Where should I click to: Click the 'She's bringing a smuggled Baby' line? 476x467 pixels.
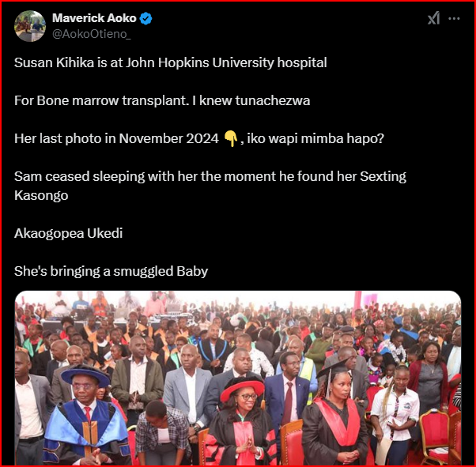(x=111, y=271)
